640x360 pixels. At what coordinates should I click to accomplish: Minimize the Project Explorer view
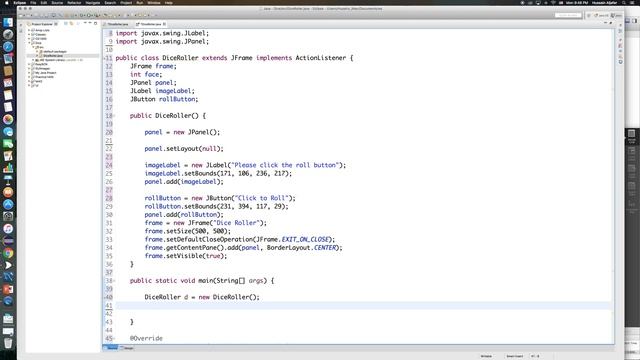[90, 23]
